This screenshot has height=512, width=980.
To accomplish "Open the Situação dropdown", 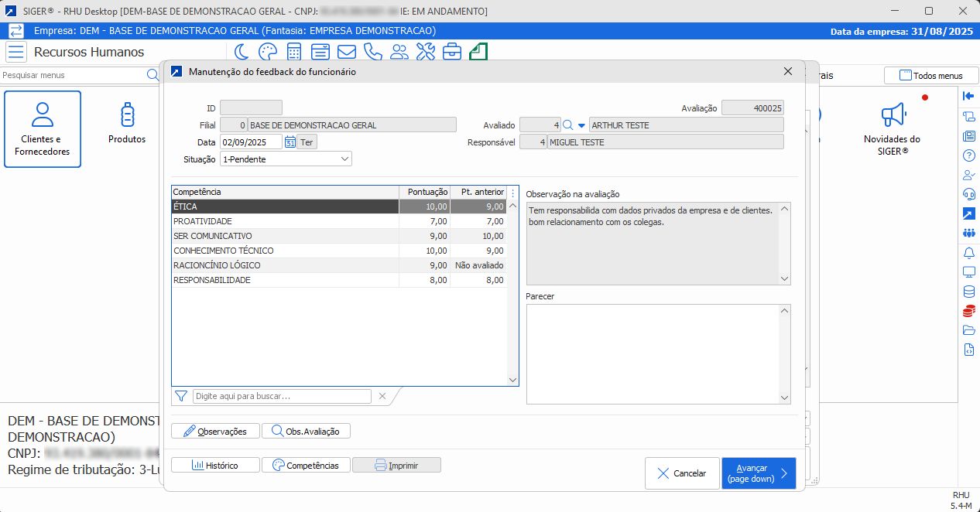I will pos(286,159).
